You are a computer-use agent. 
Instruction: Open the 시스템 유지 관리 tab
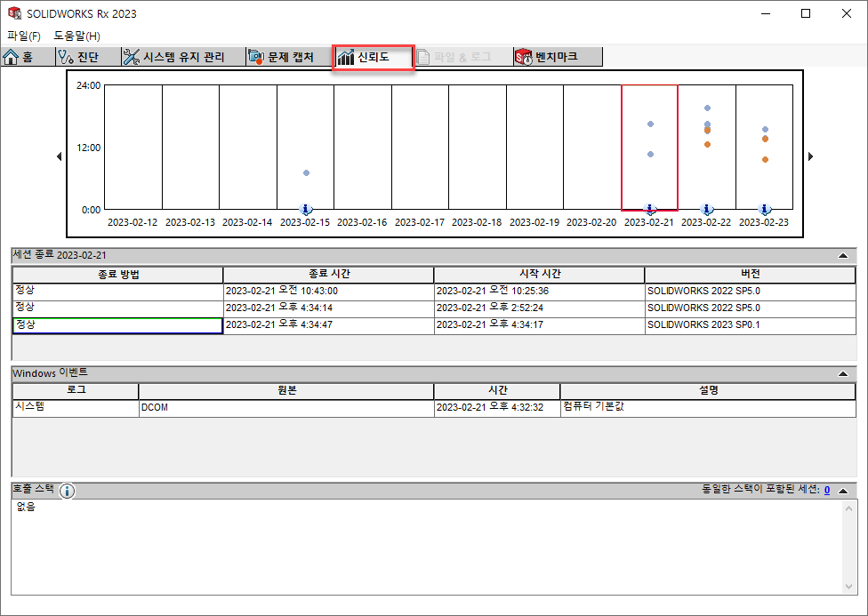pos(183,57)
